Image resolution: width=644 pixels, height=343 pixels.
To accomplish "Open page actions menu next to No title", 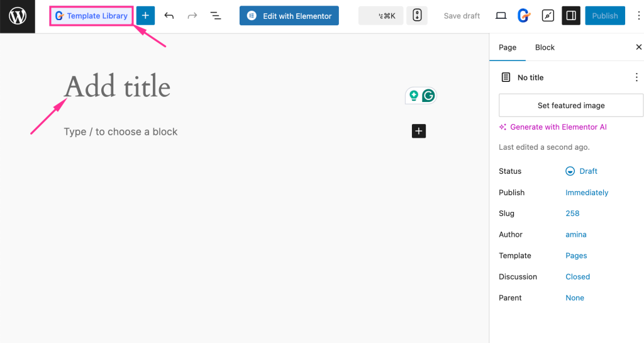I will (x=636, y=77).
